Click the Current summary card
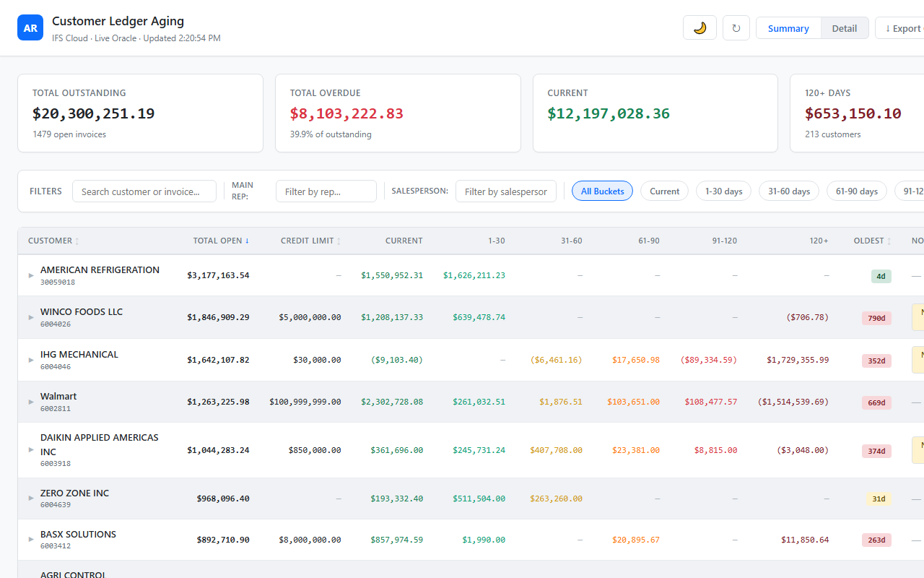Viewport: 924px width, 578px height. (x=655, y=113)
